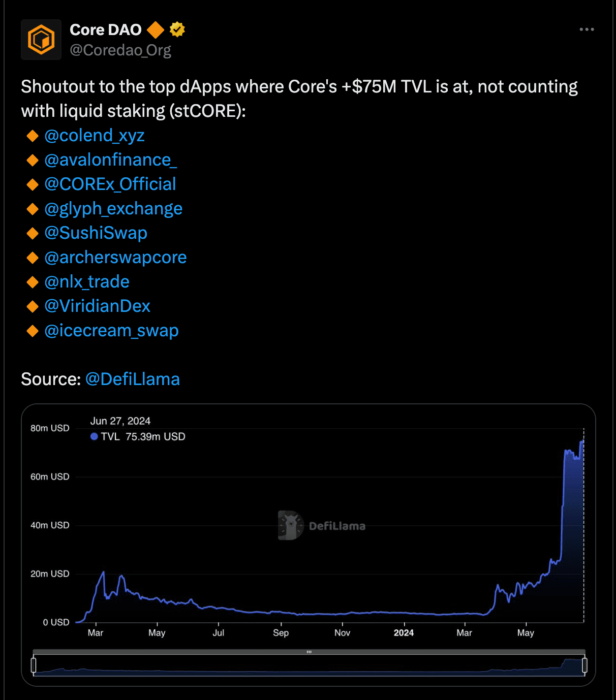Open the @colend_xyz mention link
The image size is (616, 700).
point(95,136)
